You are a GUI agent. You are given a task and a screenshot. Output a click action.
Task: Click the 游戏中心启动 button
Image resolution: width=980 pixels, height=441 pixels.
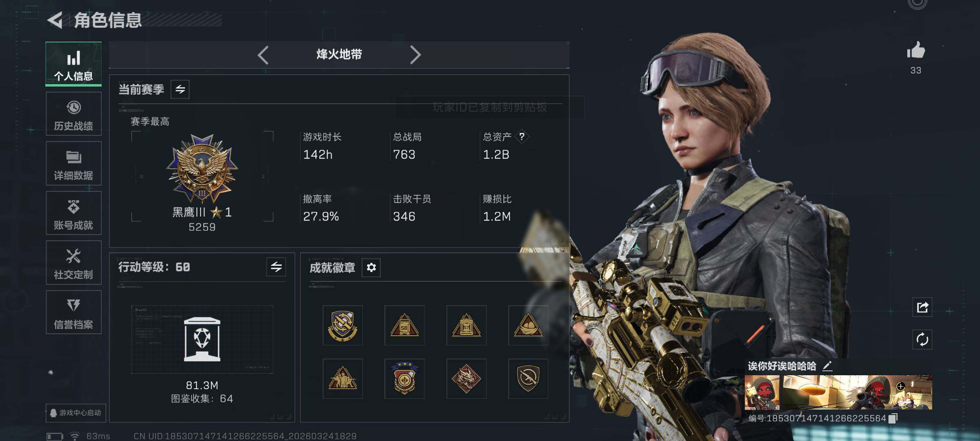pyautogui.click(x=76, y=413)
